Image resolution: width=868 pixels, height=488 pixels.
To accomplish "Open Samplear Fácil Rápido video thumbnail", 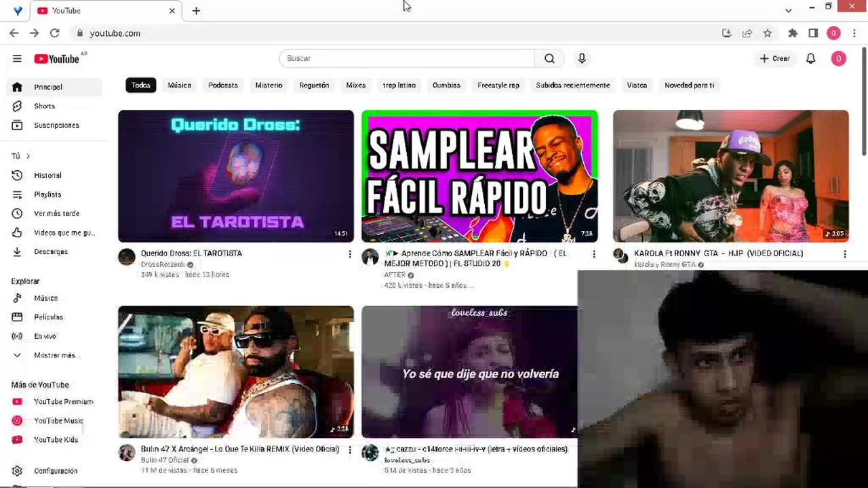I will 479,176.
